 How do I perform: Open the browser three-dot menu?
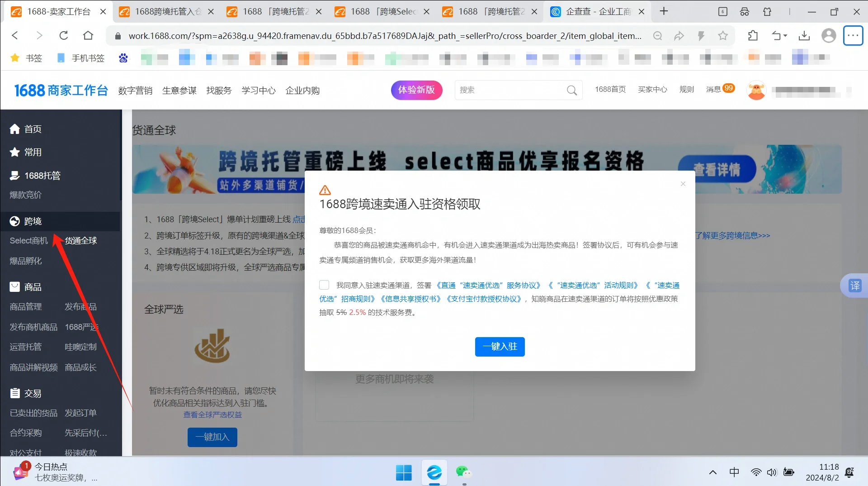coord(853,35)
